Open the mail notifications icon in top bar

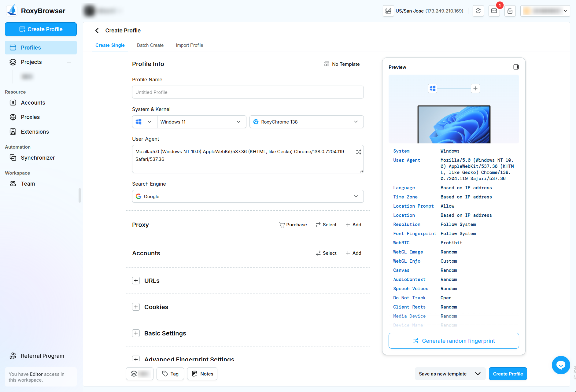pyautogui.click(x=494, y=11)
